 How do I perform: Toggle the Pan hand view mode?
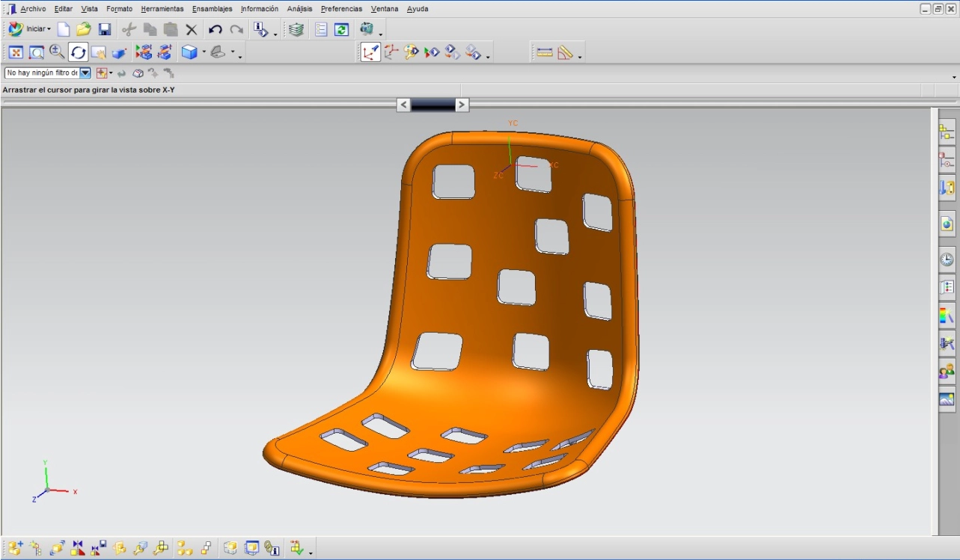[x=99, y=52]
